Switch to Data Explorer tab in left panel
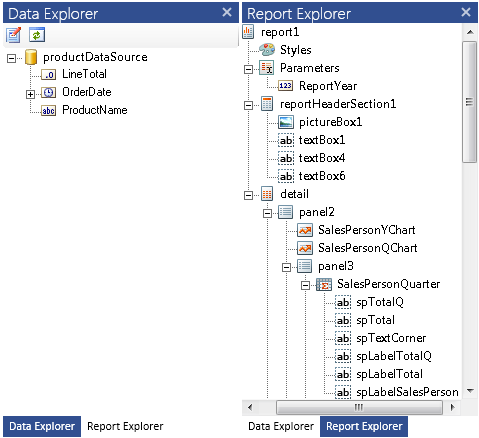Viewport: 479px width, 438px height. point(42,426)
